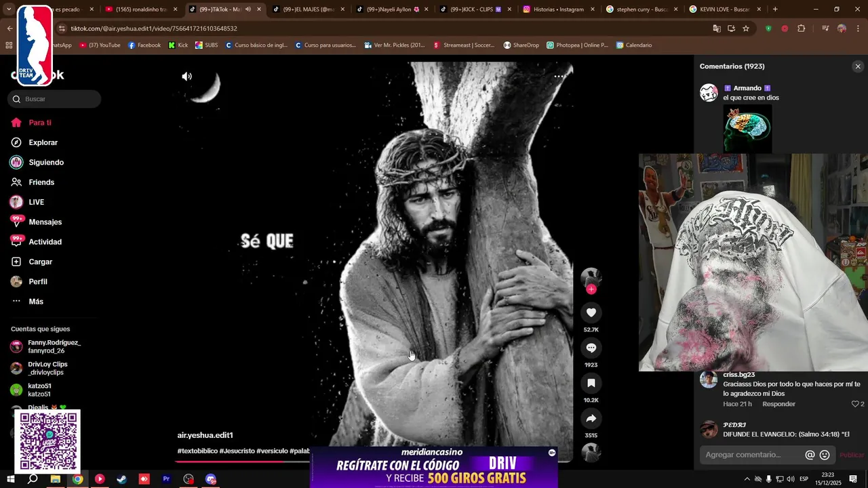The height and width of the screenshot is (488, 868).
Task: Open Steam from the taskbar
Action: [121, 479]
